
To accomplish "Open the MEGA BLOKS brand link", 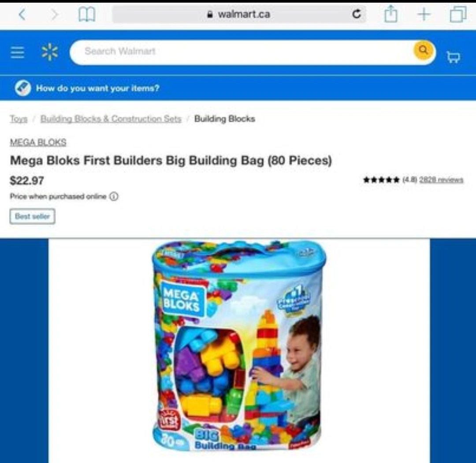I will (38, 142).
